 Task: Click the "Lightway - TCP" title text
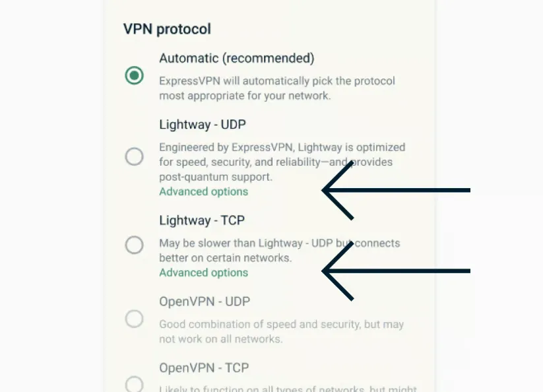[202, 220]
